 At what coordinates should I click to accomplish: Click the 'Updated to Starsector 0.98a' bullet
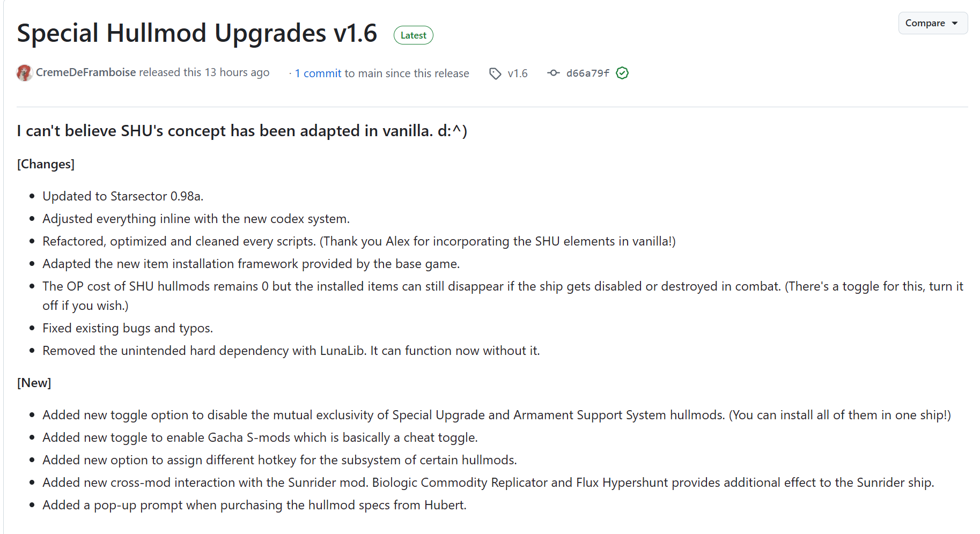pyautogui.click(x=123, y=196)
